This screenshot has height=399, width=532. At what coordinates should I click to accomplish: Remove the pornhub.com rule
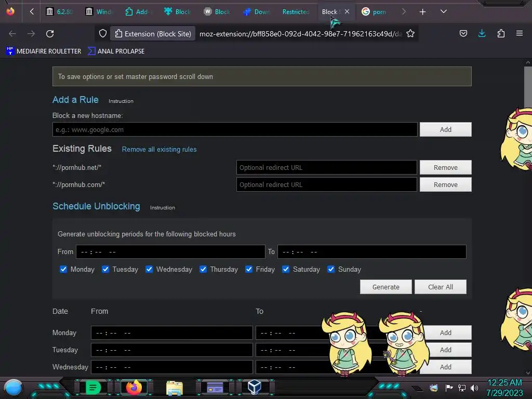click(445, 184)
